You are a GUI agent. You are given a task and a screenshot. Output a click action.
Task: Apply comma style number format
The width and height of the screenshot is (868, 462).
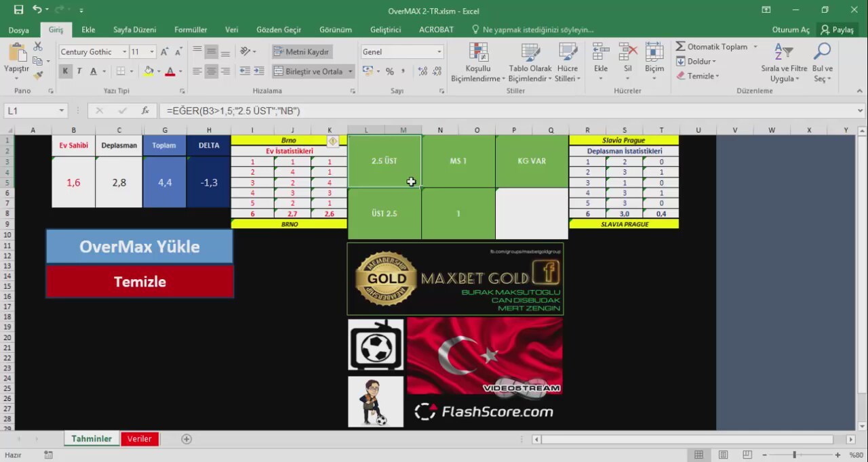click(x=403, y=71)
